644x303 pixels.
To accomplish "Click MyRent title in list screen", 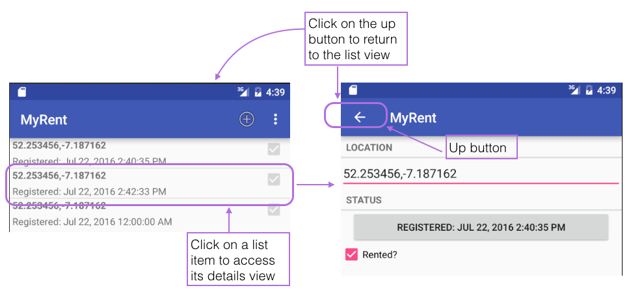I will (44, 120).
